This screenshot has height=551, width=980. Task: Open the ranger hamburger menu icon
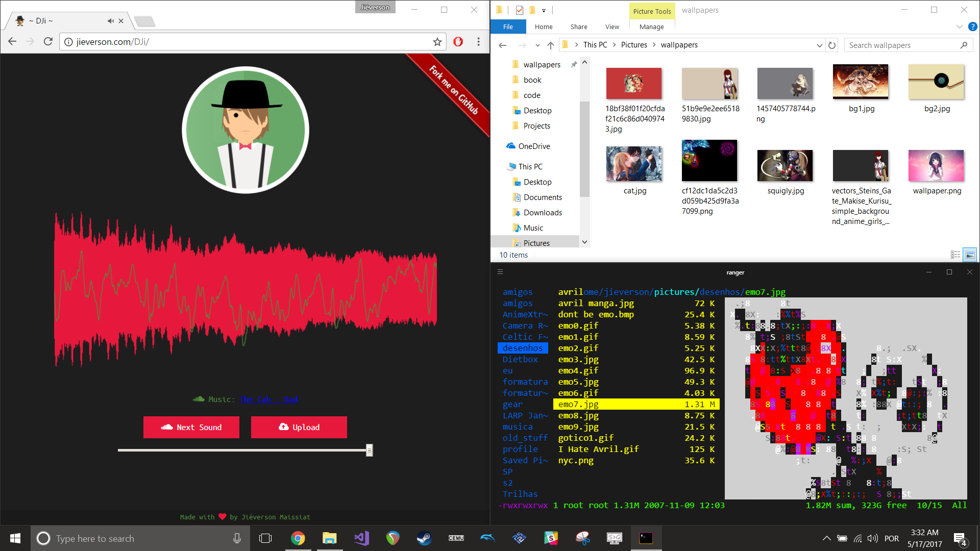500,272
